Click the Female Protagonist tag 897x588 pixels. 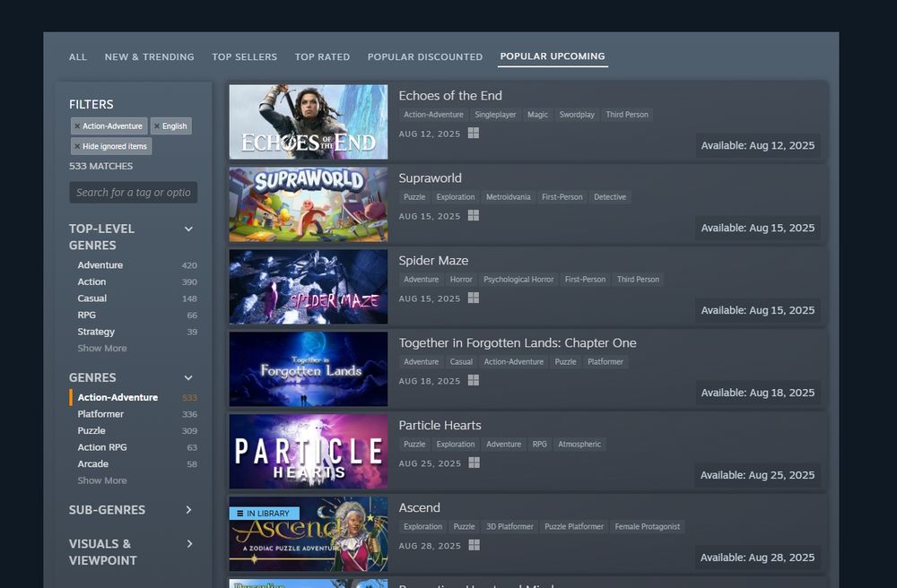tap(647, 526)
